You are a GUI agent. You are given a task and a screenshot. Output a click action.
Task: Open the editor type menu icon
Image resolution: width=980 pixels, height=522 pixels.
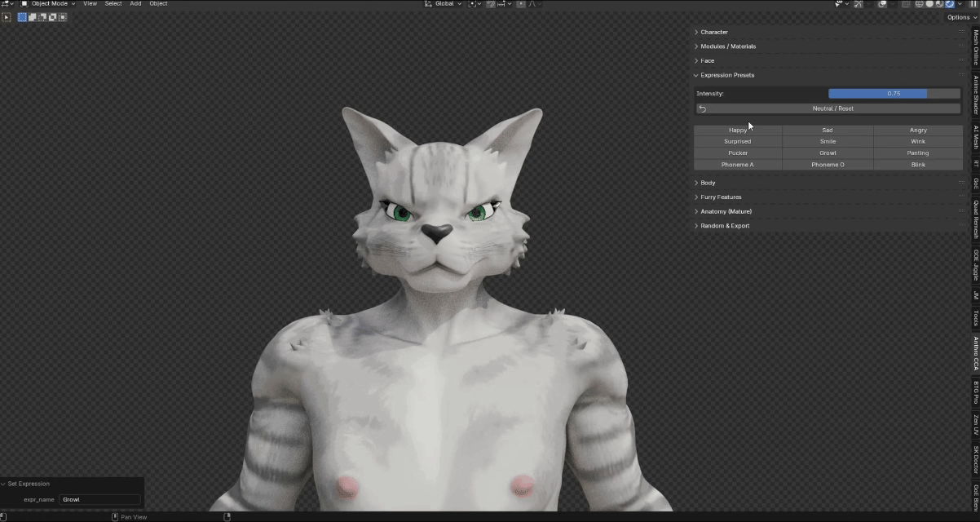pyautogui.click(x=7, y=3)
